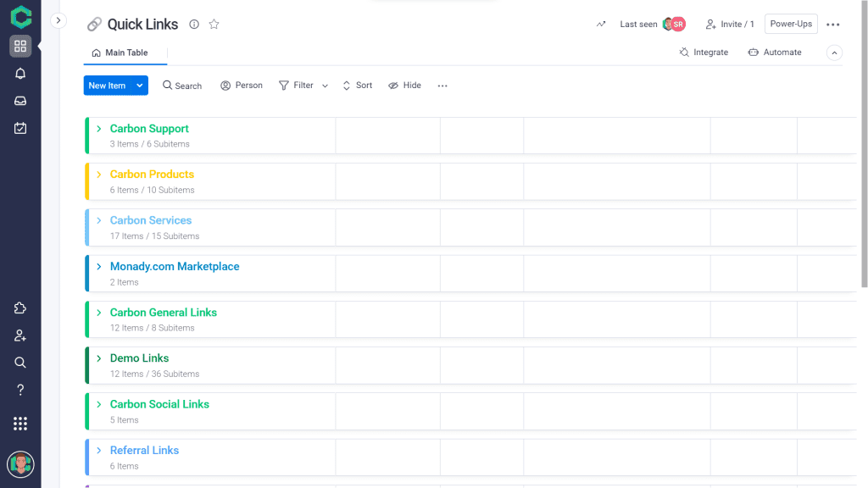Click the Carbon General Links title
The image size is (868, 488).
[164, 313]
